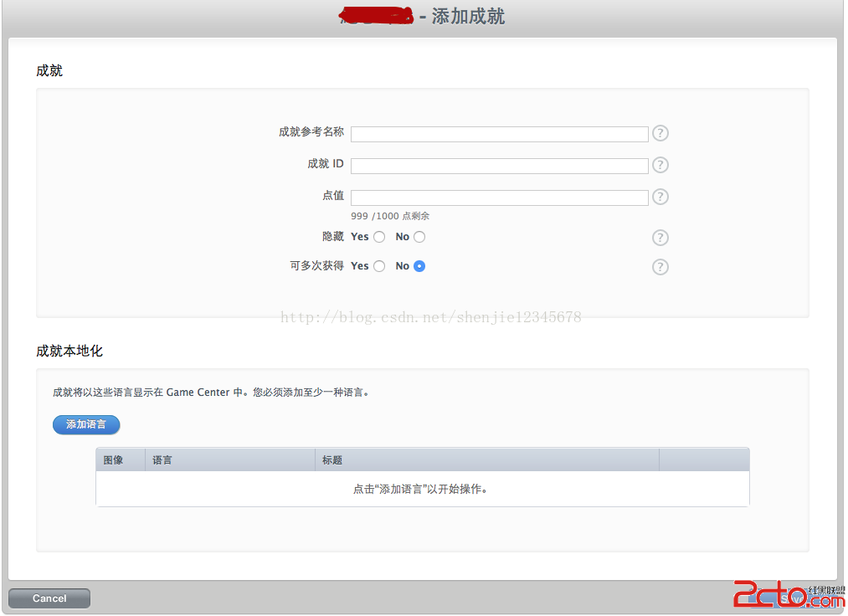Click the Cancel button
848x616 pixels.
coord(49,598)
